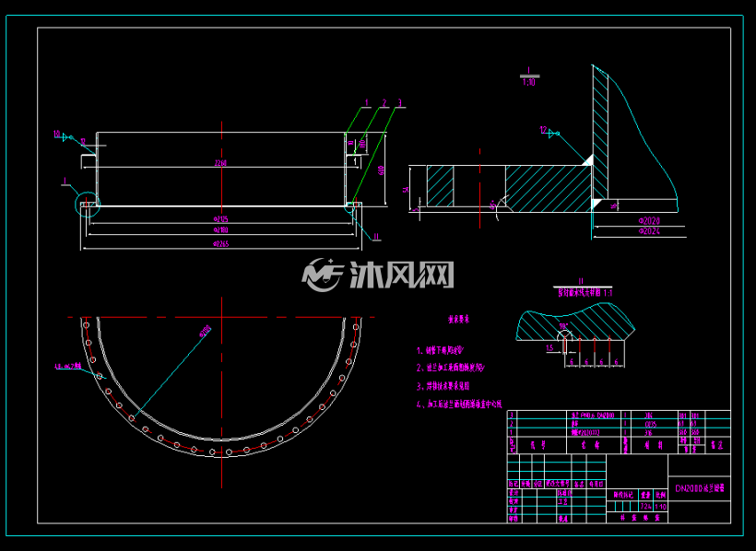Screen dimensions: 756x551
Task: Click the bolt hole callout on the half plan view
Action: (68, 367)
